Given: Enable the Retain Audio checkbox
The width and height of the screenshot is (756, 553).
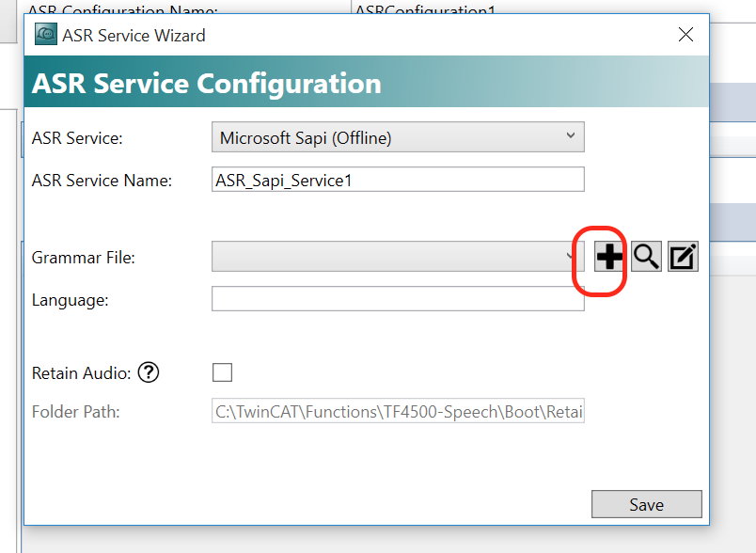Looking at the screenshot, I should [222, 372].
